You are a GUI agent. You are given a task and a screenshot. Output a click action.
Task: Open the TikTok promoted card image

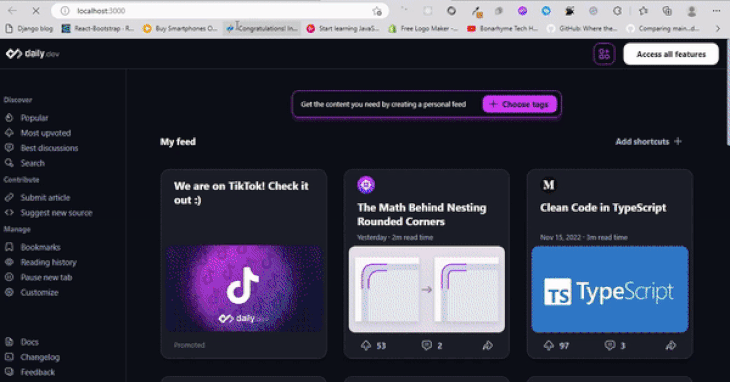pyautogui.click(x=244, y=289)
